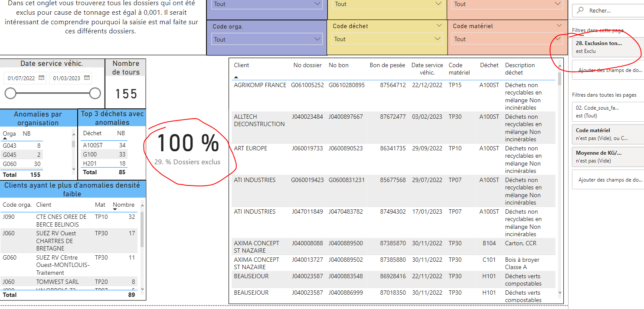Click the right handle of the date slider

pyautogui.click(x=95, y=93)
